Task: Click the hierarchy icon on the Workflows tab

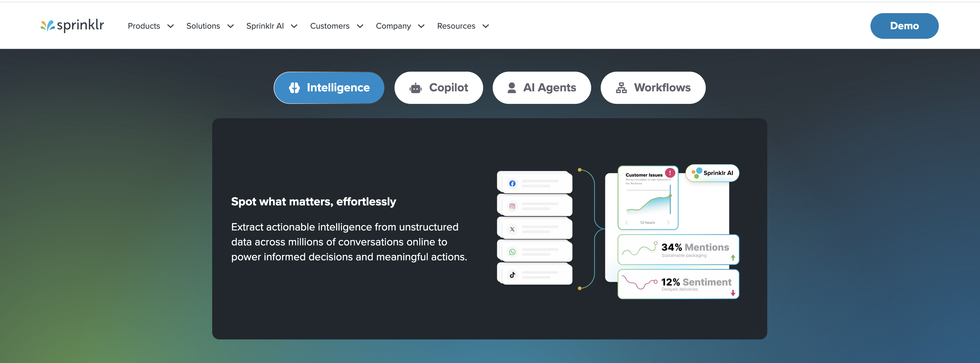Action: click(621, 88)
